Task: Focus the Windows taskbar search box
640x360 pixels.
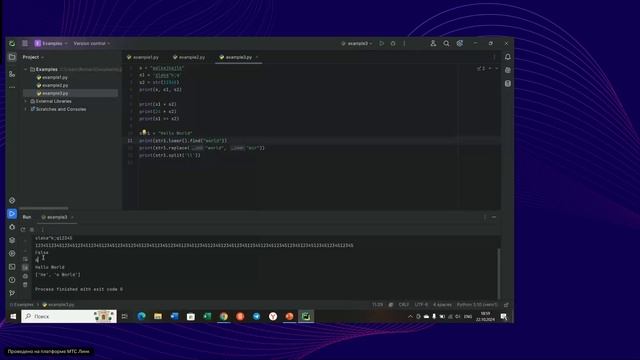Action: click(x=69, y=316)
